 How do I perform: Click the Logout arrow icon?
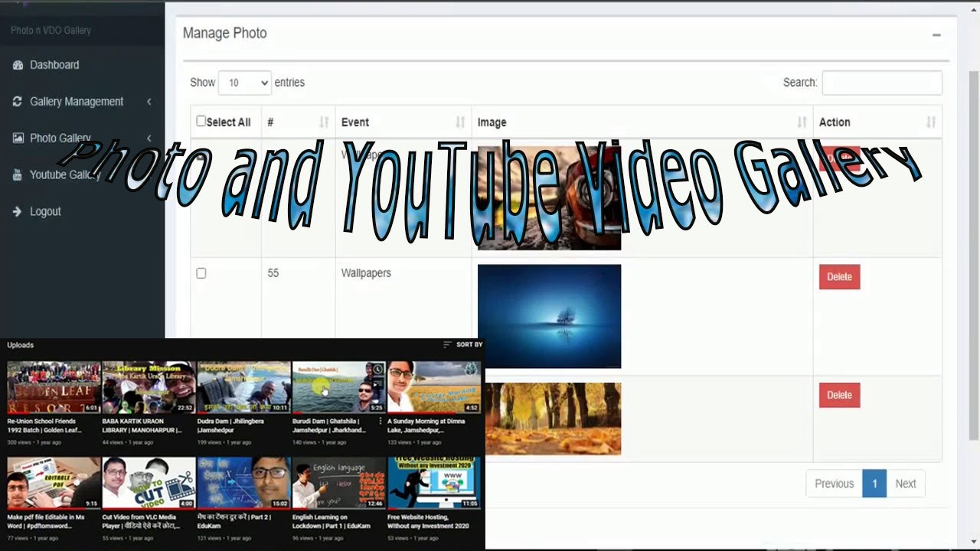coord(18,212)
